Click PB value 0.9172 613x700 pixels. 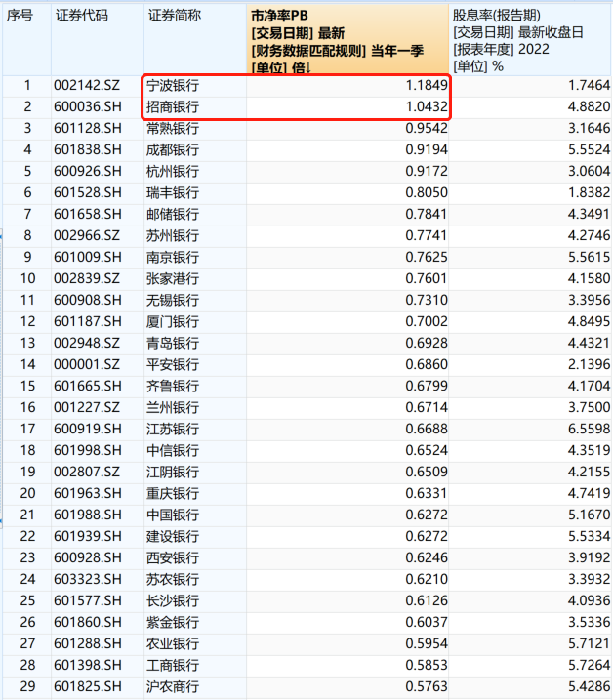point(427,171)
